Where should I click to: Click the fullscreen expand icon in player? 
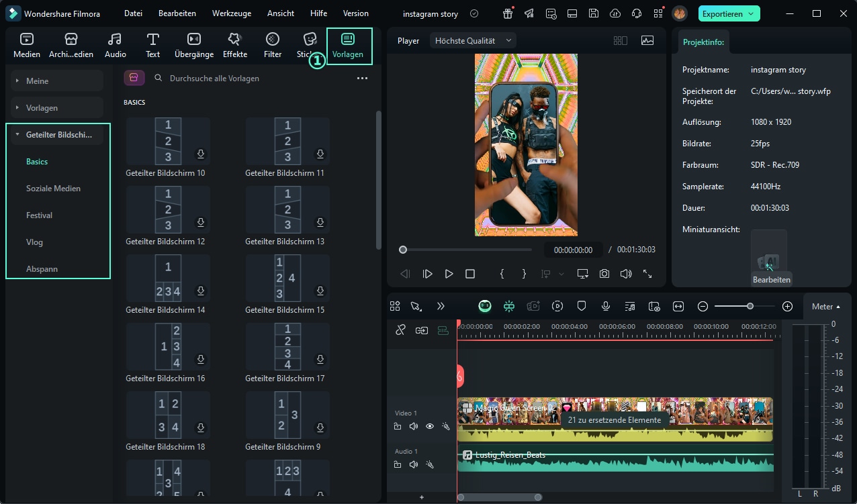tap(647, 274)
